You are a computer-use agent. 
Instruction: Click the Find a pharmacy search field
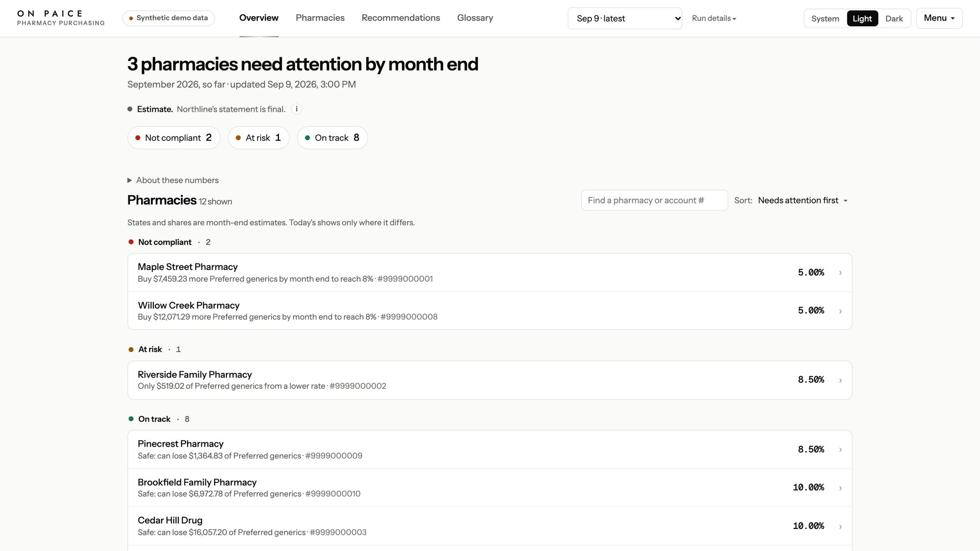click(x=654, y=200)
